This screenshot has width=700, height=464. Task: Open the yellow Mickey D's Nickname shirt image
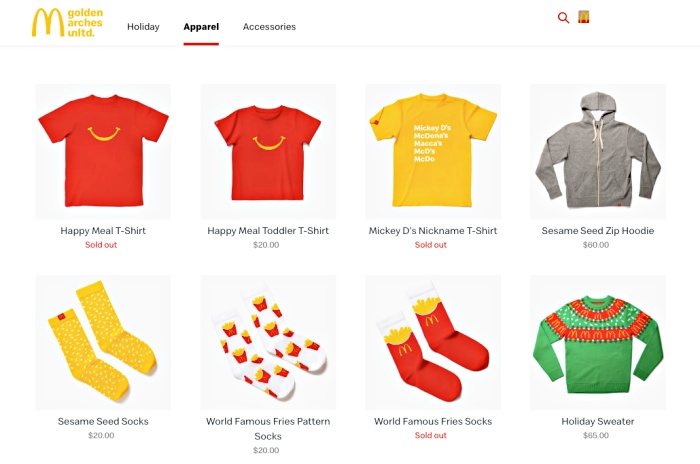coord(433,152)
